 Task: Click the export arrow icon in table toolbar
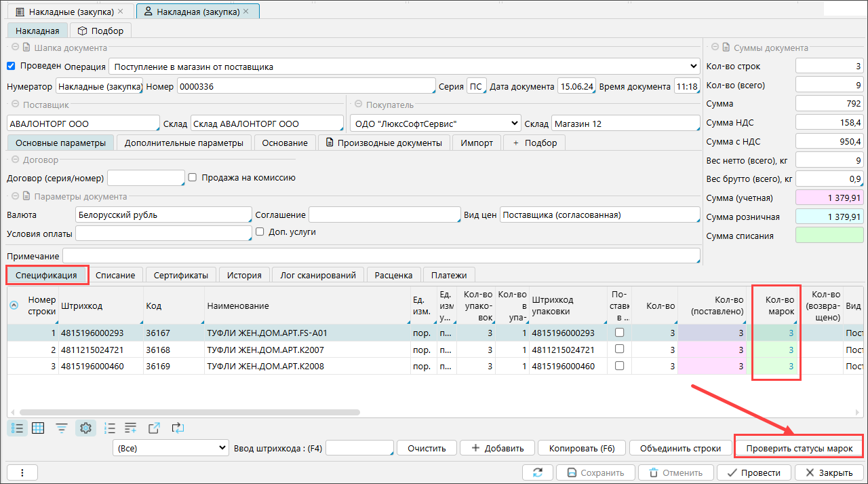pos(154,428)
